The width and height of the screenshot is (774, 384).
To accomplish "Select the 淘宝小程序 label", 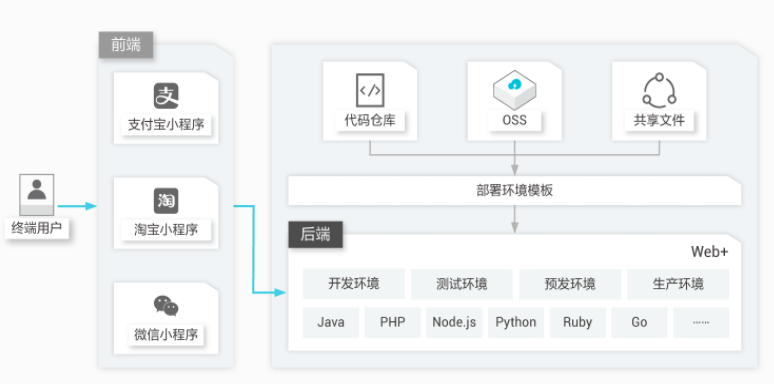I will 166,230.
